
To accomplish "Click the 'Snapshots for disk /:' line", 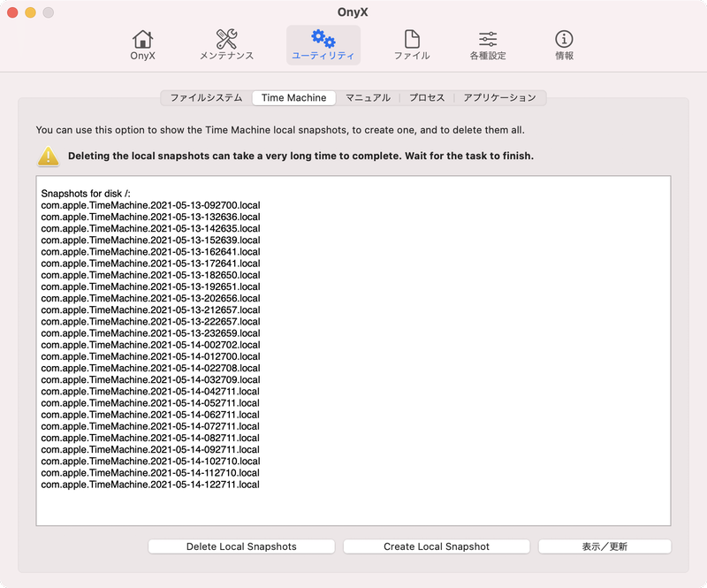I will tap(86, 194).
